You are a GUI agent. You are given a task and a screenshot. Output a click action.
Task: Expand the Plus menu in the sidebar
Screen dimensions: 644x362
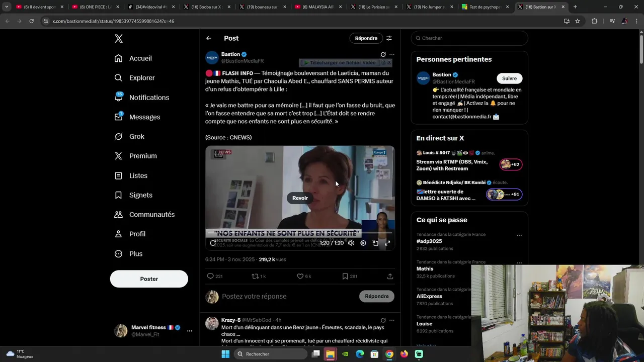(x=129, y=254)
